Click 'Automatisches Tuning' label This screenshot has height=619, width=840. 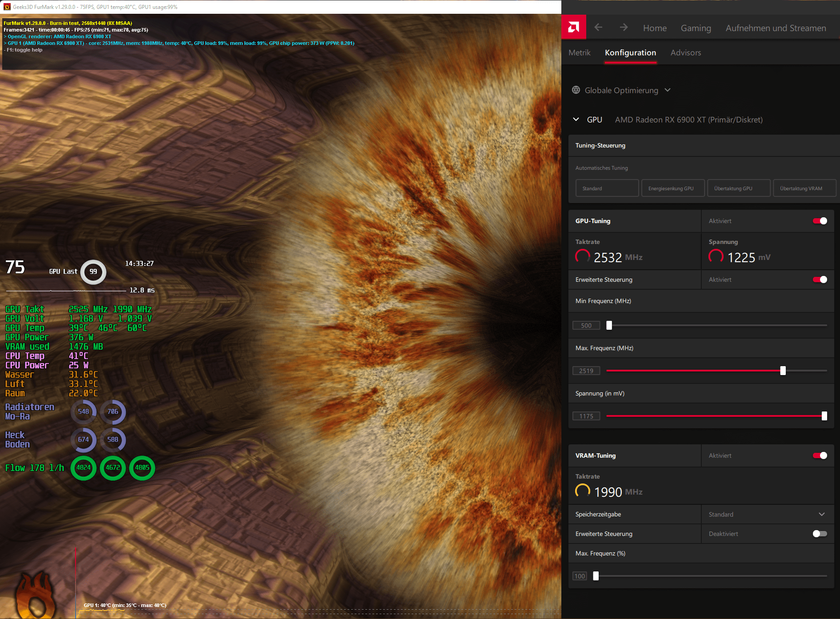pyautogui.click(x=601, y=168)
